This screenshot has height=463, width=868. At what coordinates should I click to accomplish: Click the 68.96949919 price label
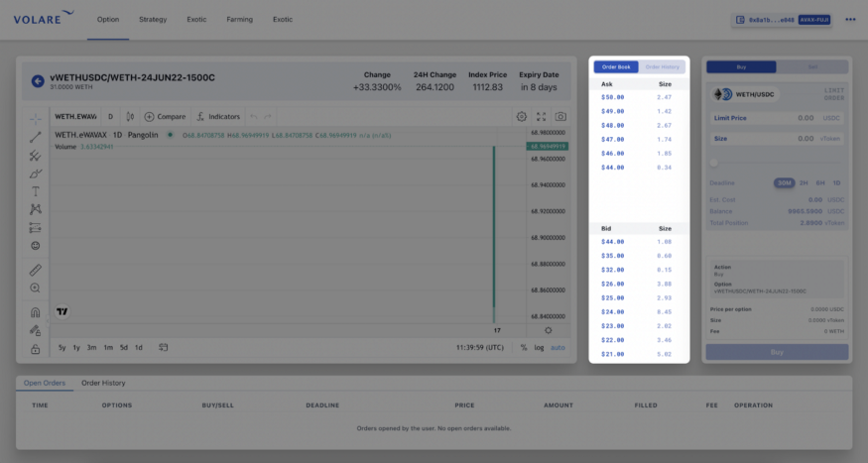[548, 146]
